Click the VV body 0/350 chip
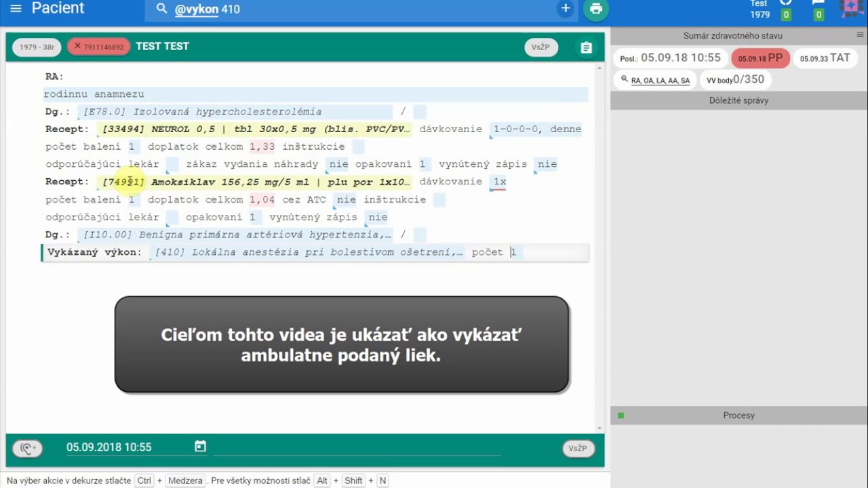The width and height of the screenshot is (868, 488). [x=735, y=80]
